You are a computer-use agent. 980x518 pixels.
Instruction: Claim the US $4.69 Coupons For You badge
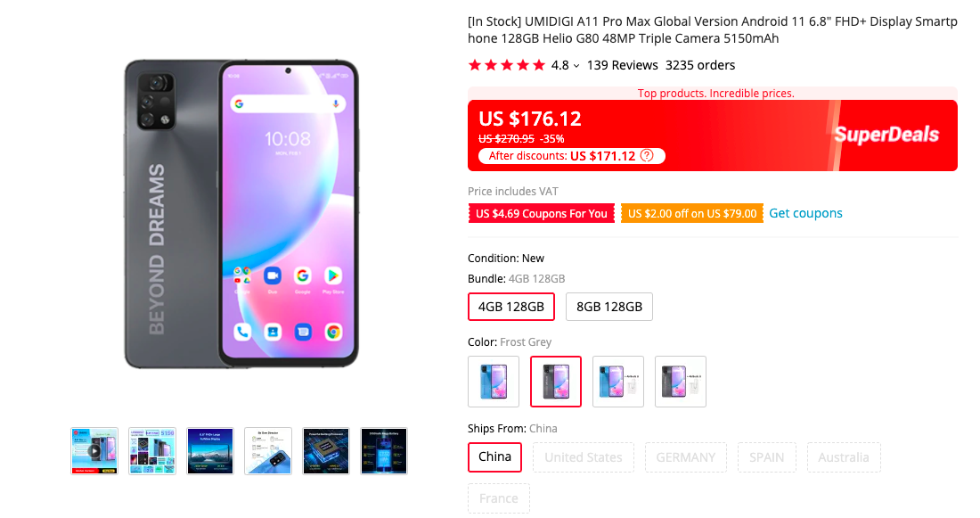click(x=541, y=213)
